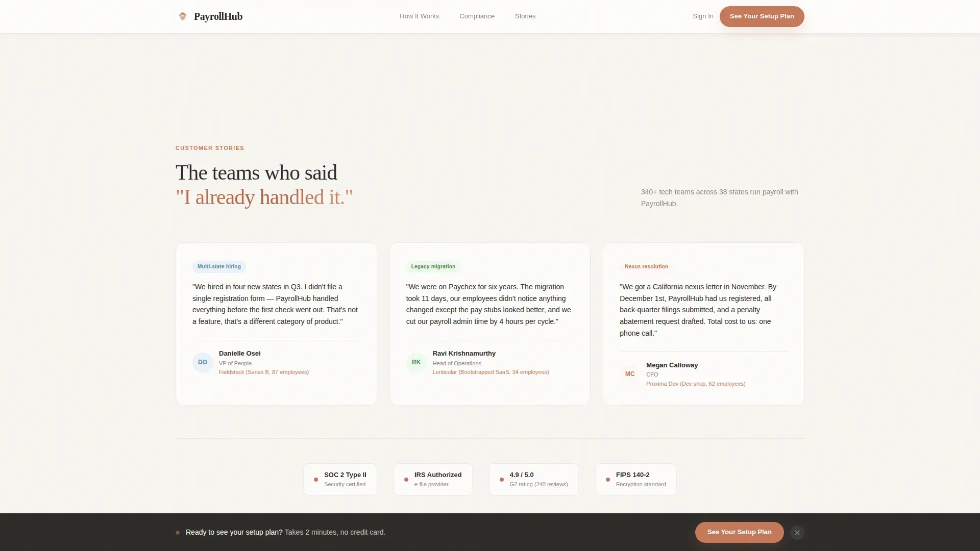Click the name Danielle Osei

pyautogui.click(x=240, y=354)
